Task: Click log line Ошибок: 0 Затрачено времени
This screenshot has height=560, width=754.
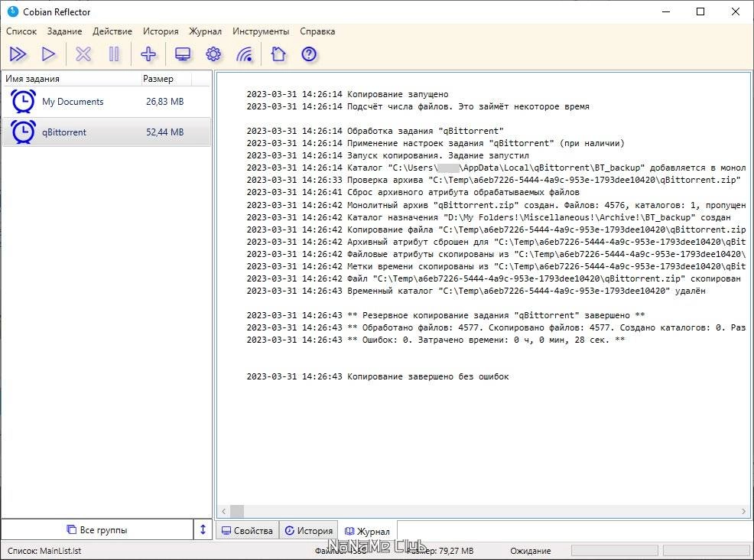Action: point(436,340)
